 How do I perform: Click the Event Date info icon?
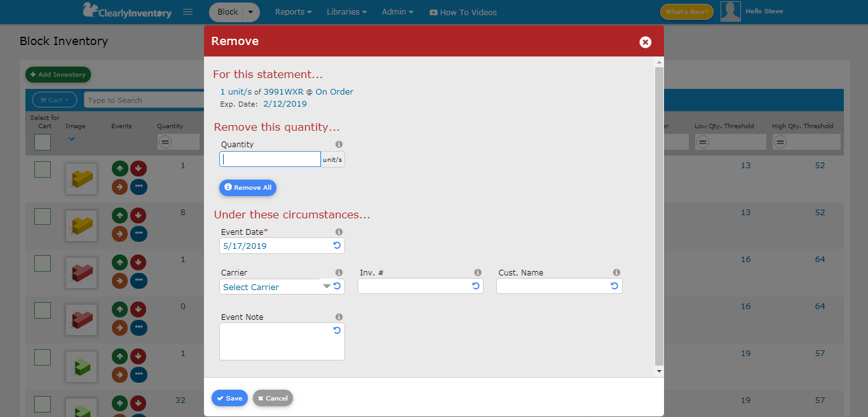[339, 232]
